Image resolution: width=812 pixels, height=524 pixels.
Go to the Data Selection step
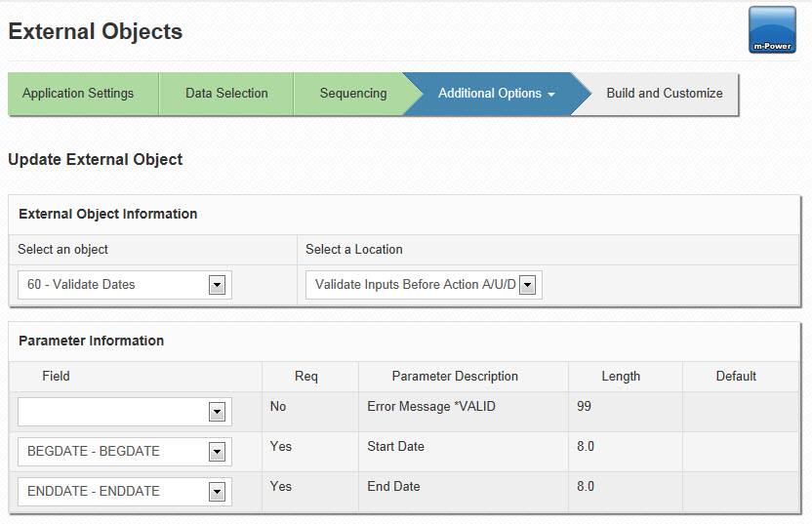(226, 94)
